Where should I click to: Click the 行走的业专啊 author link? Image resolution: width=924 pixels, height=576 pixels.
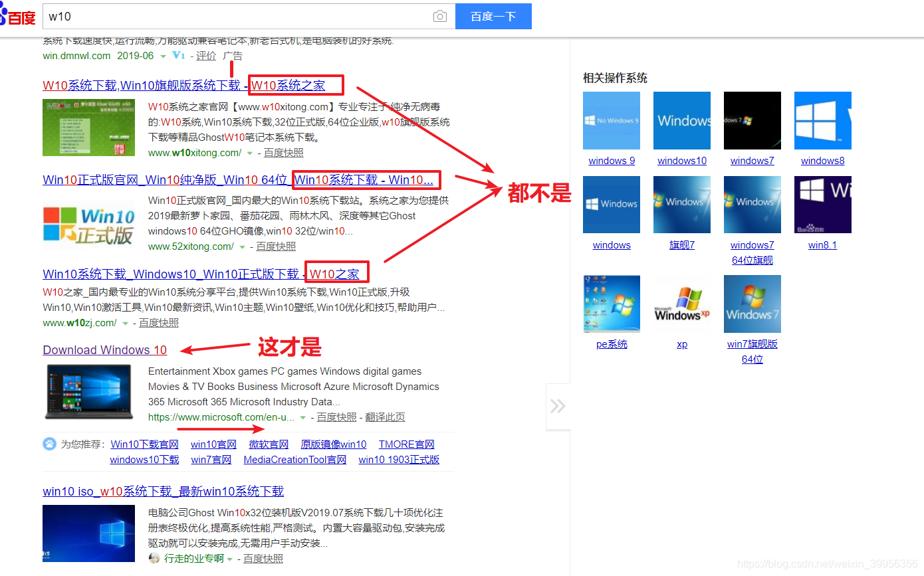(x=194, y=559)
